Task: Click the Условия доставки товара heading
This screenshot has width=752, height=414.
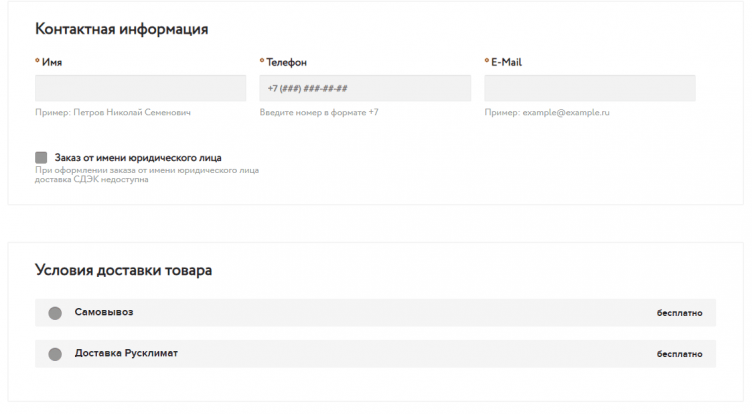Action: [123, 270]
